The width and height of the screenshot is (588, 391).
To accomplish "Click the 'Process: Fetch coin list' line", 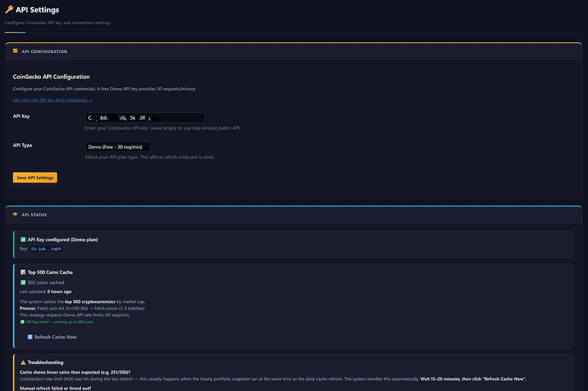I will click(x=82, y=308).
